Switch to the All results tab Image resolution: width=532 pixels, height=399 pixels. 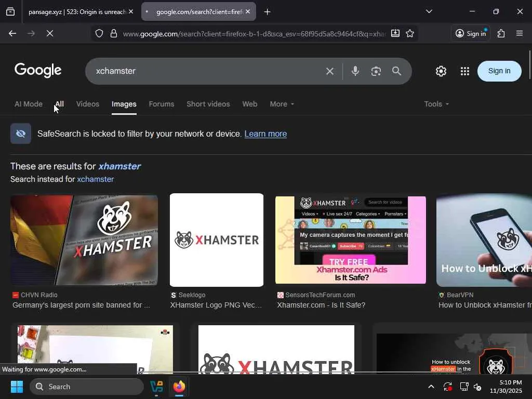(x=59, y=104)
